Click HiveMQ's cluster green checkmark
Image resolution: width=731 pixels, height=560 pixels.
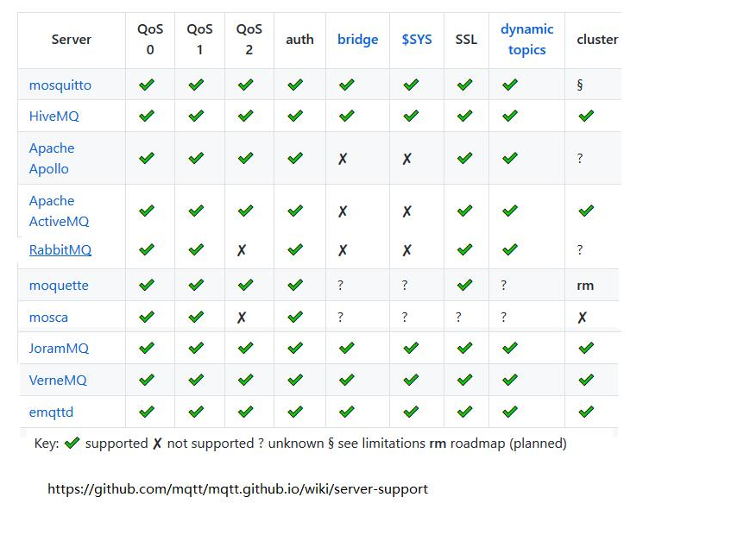click(586, 116)
